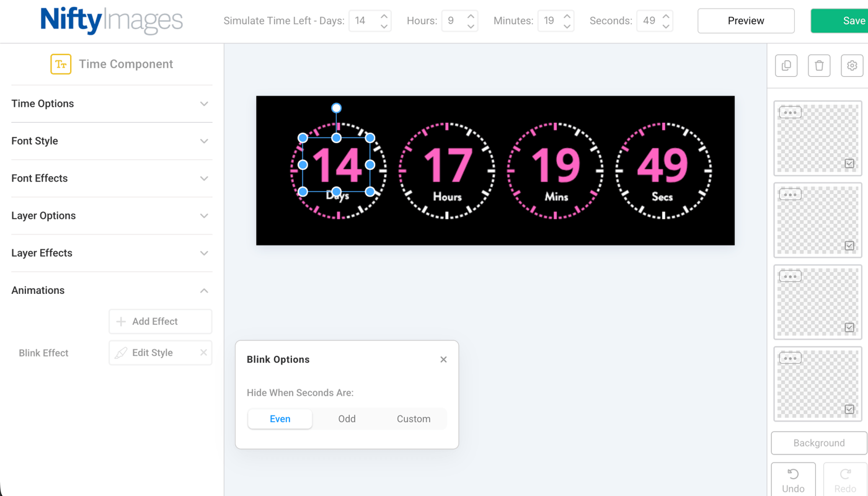The image size is (868, 496).
Task: Expand the Layer Effects section
Action: pos(112,253)
